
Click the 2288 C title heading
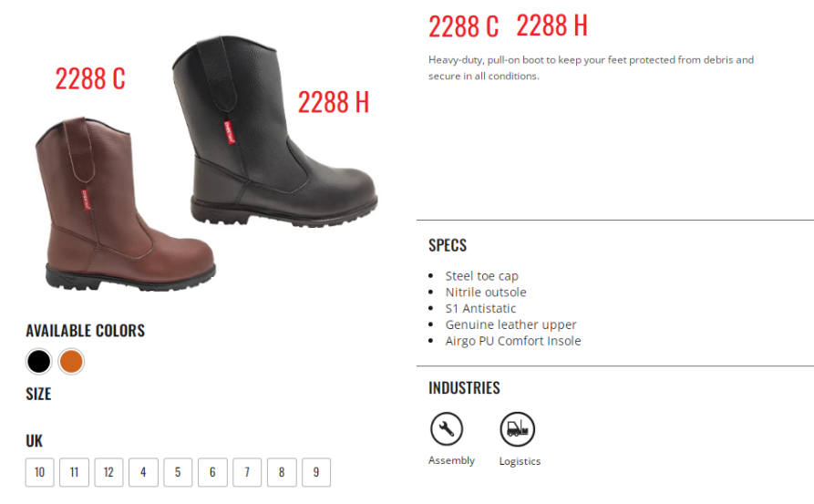coord(464,26)
